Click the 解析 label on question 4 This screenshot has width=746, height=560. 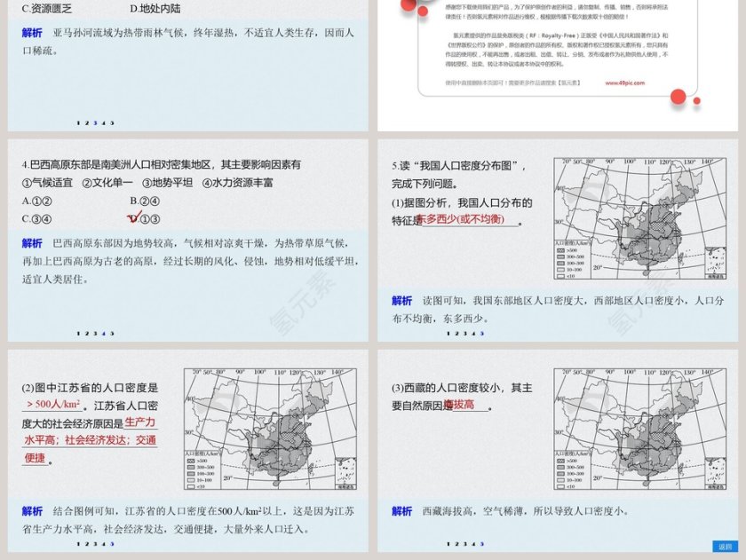(x=32, y=243)
